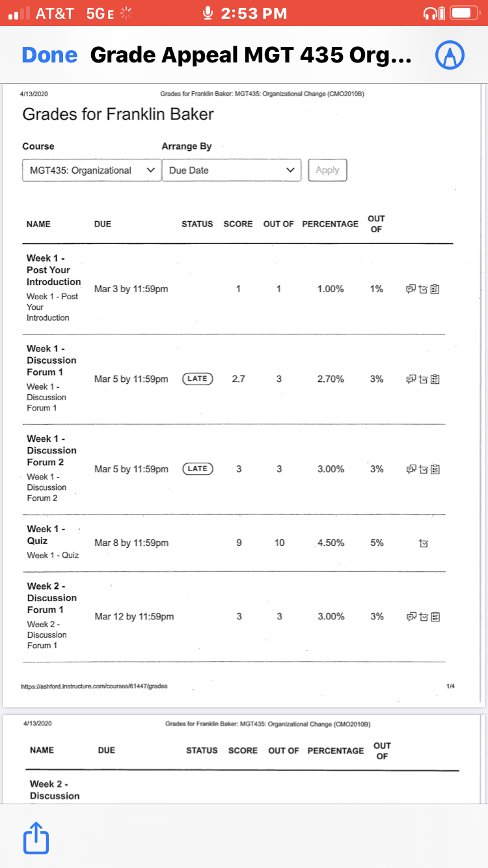Open Week 1 - Post Your Introduction assignment
Image resolution: width=488 pixels, height=868 pixels.
click(53, 270)
